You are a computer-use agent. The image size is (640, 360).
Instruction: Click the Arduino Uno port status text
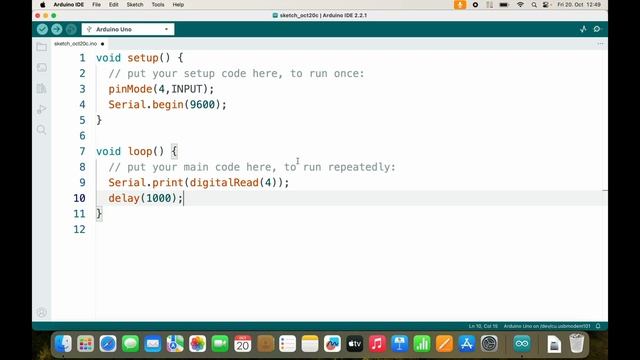[x=547, y=326]
